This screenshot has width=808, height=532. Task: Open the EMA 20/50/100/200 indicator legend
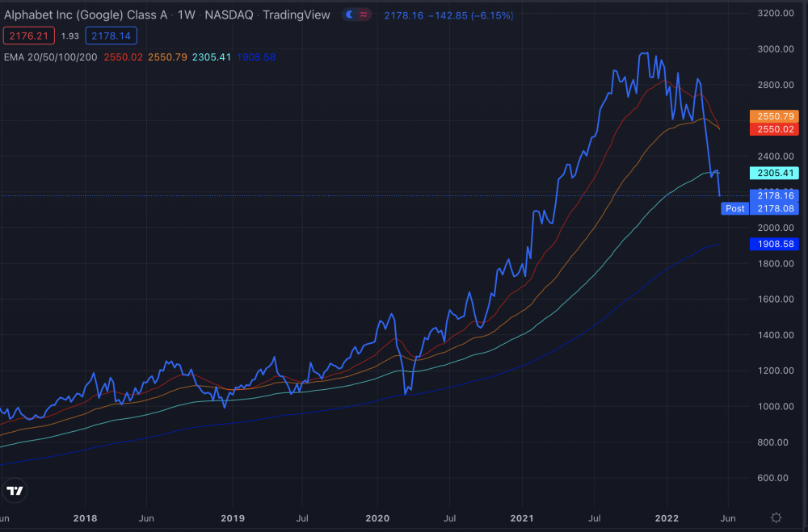[x=50, y=57]
